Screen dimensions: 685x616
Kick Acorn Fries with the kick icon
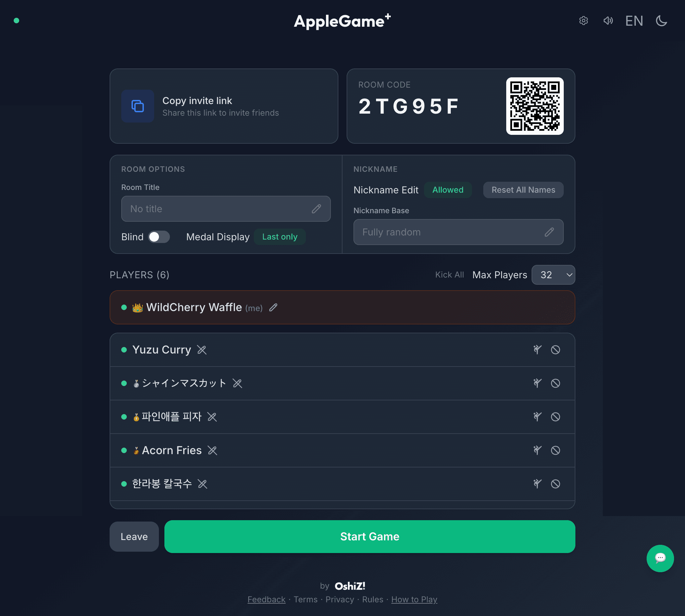[537, 450]
